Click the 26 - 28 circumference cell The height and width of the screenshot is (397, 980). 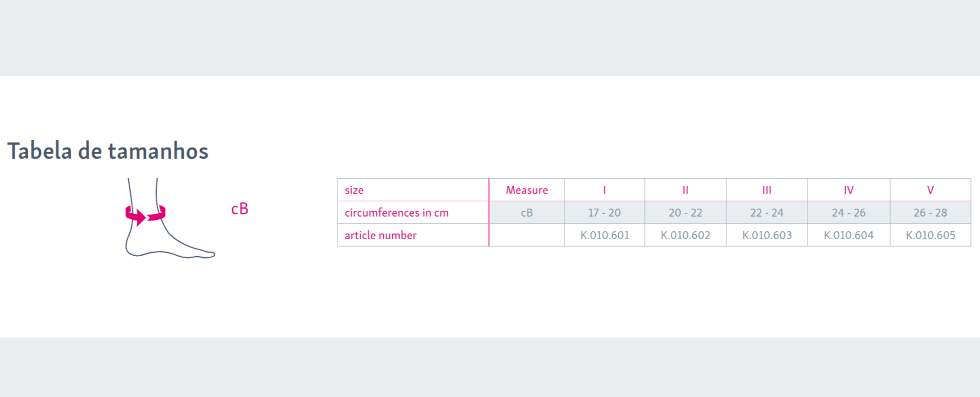click(x=931, y=213)
